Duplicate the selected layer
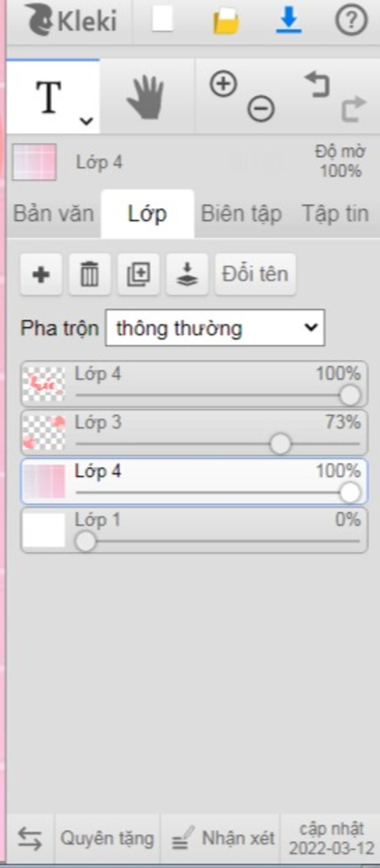Image resolution: width=380 pixels, height=868 pixels. tap(138, 274)
